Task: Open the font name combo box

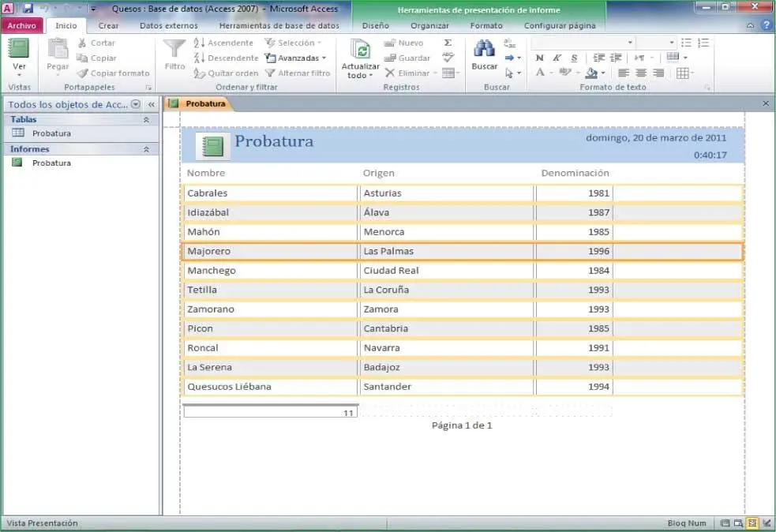Action: pos(582,43)
